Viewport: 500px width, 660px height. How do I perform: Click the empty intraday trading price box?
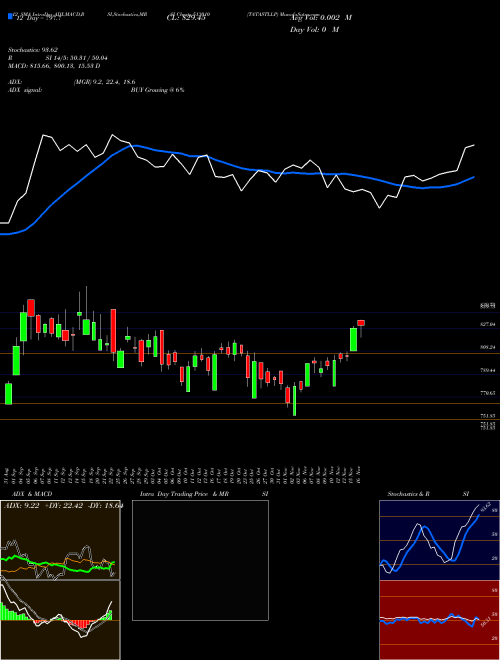[x=200, y=560]
